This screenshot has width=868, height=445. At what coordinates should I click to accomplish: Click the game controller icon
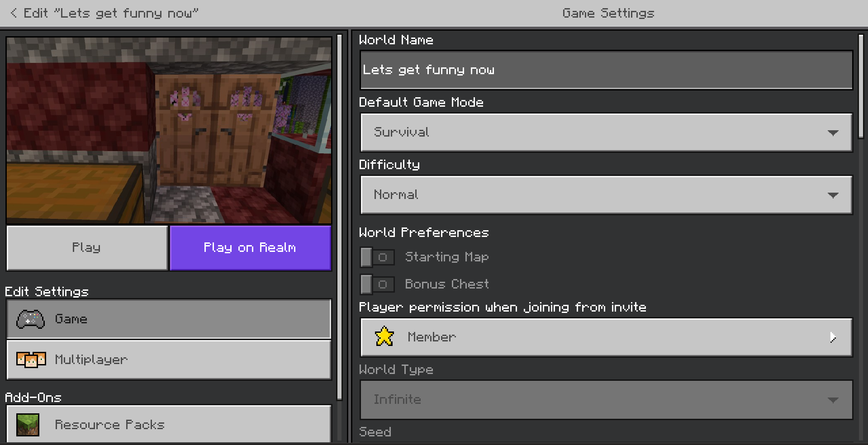point(30,319)
